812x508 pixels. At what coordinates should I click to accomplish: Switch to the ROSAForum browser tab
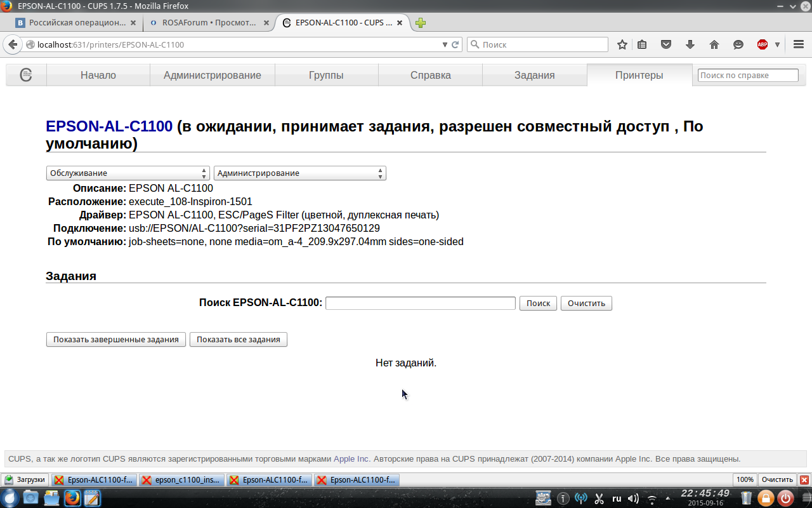pos(209,23)
